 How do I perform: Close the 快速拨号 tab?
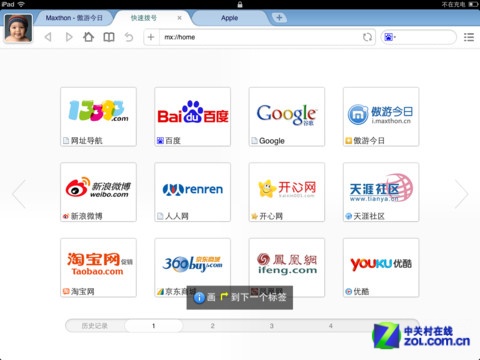click(179, 18)
